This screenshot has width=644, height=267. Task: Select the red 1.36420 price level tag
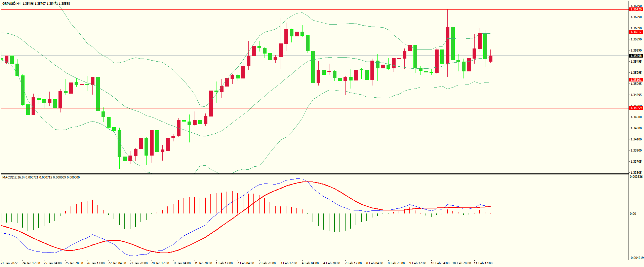(x=636, y=9)
